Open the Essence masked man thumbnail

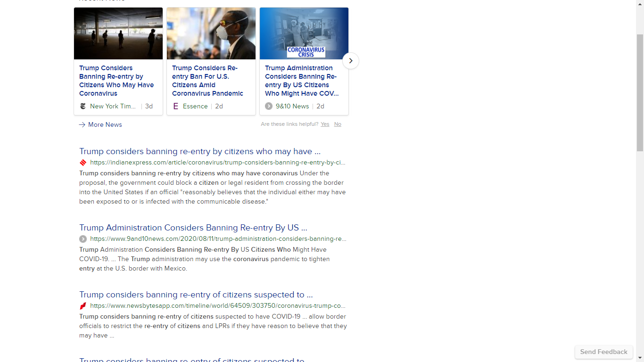[211, 33]
